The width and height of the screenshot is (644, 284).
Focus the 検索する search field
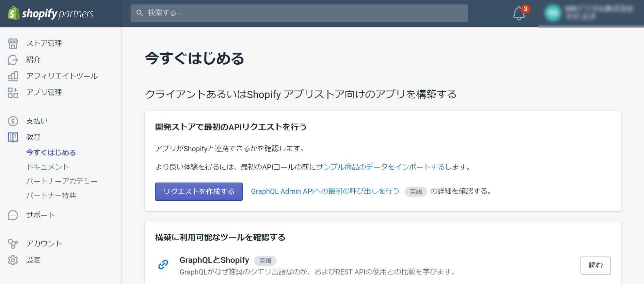pyautogui.click(x=299, y=13)
